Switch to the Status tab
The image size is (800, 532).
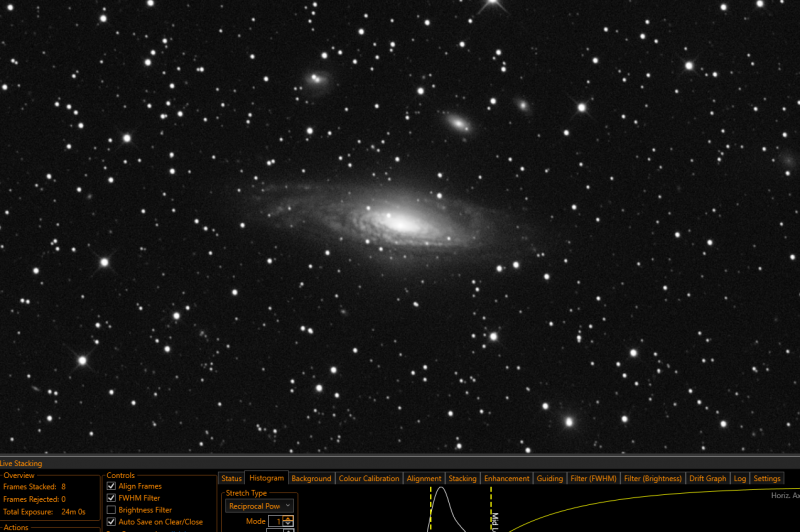(x=231, y=478)
